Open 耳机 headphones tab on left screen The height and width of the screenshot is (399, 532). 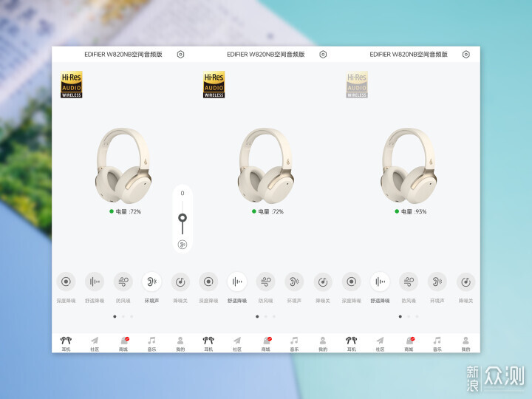(x=66, y=344)
